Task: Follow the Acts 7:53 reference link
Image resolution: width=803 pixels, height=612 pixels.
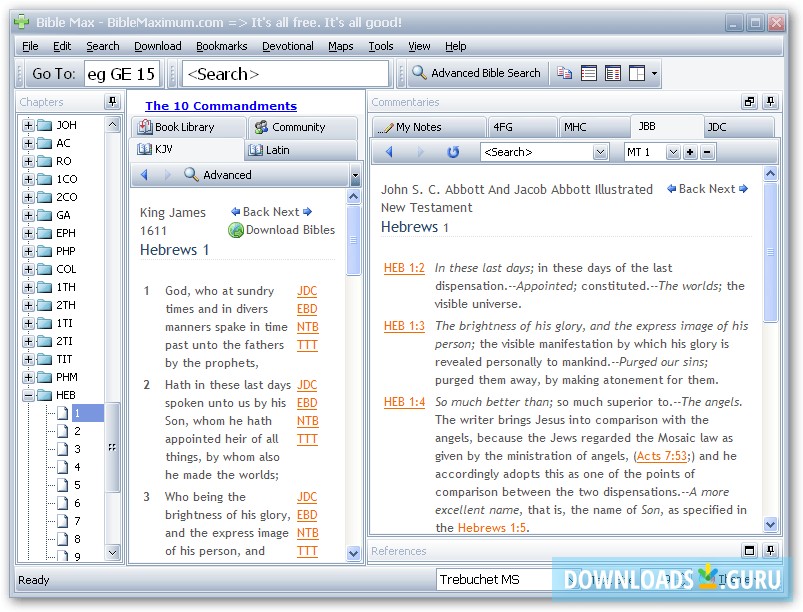Action: pyautogui.click(x=661, y=456)
